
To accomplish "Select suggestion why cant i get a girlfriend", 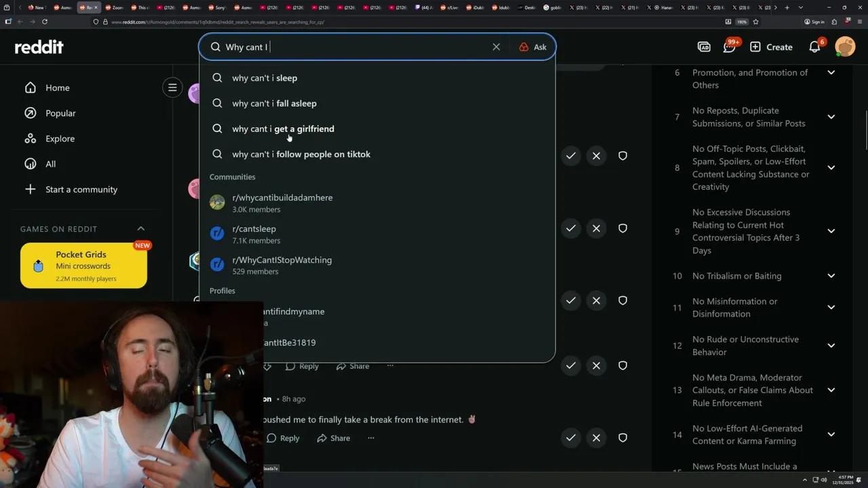I will point(376,129).
